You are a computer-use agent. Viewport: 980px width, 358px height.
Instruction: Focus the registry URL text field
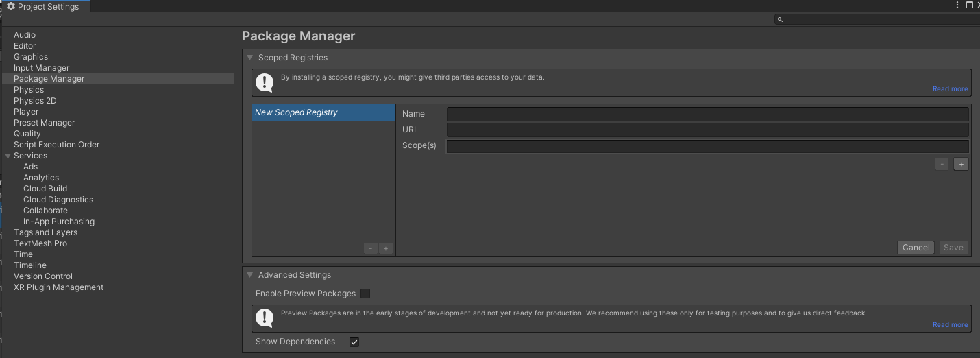coord(707,130)
